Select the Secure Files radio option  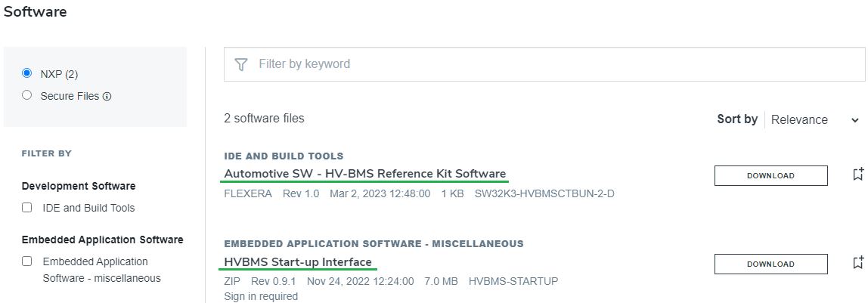(x=27, y=95)
